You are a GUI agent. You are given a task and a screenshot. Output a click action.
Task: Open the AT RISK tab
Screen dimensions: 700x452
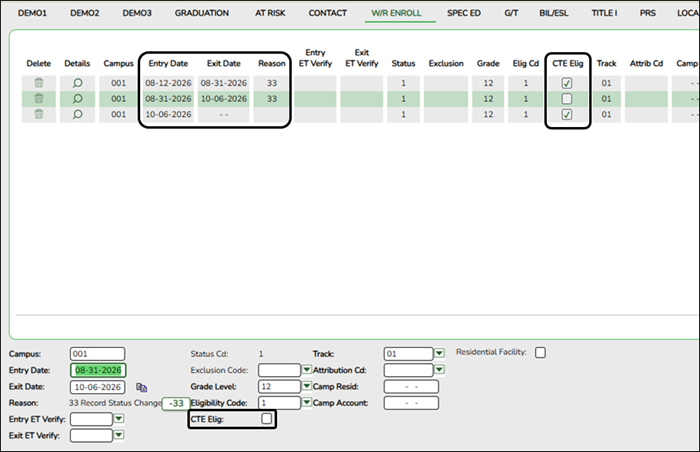coord(270,13)
